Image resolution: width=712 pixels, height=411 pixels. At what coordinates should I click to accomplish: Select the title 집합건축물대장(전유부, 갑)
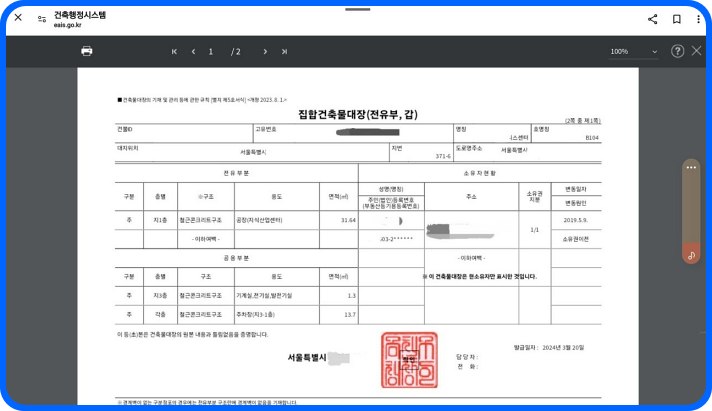point(358,114)
